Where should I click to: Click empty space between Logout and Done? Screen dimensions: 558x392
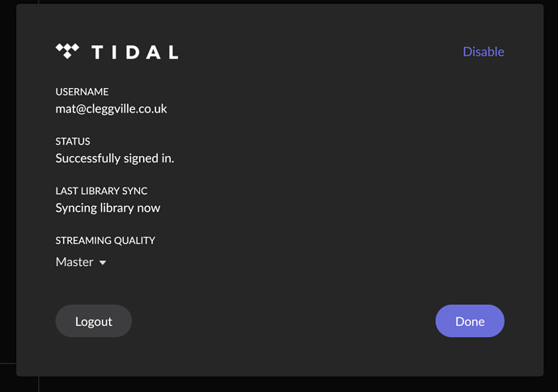click(x=284, y=321)
